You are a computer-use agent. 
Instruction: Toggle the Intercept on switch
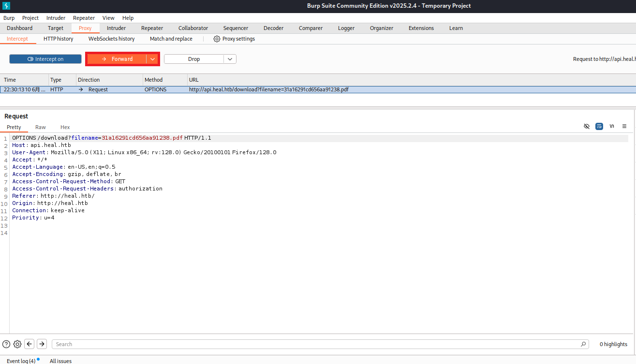pos(45,59)
